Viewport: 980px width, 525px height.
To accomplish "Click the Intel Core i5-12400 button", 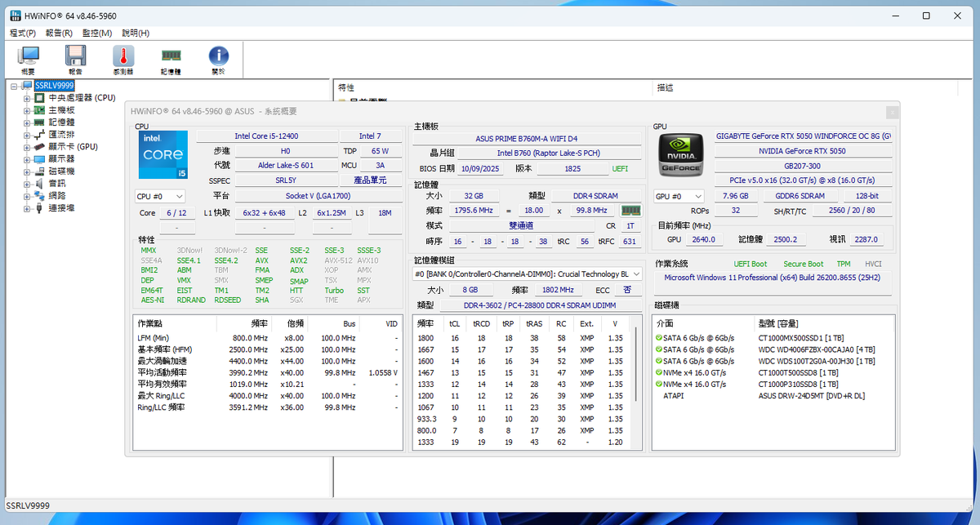I will click(x=267, y=136).
